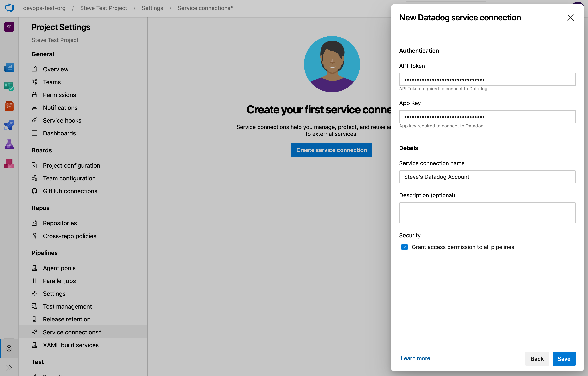
Task: Clear the masked API Token value
Action: [x=487, y=79]
